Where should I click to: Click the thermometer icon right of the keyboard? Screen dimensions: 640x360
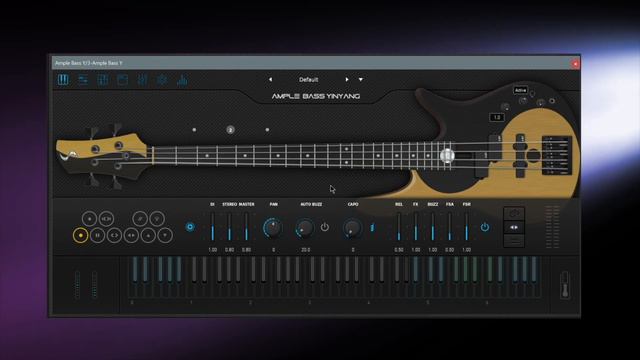(x=565, y=284)
